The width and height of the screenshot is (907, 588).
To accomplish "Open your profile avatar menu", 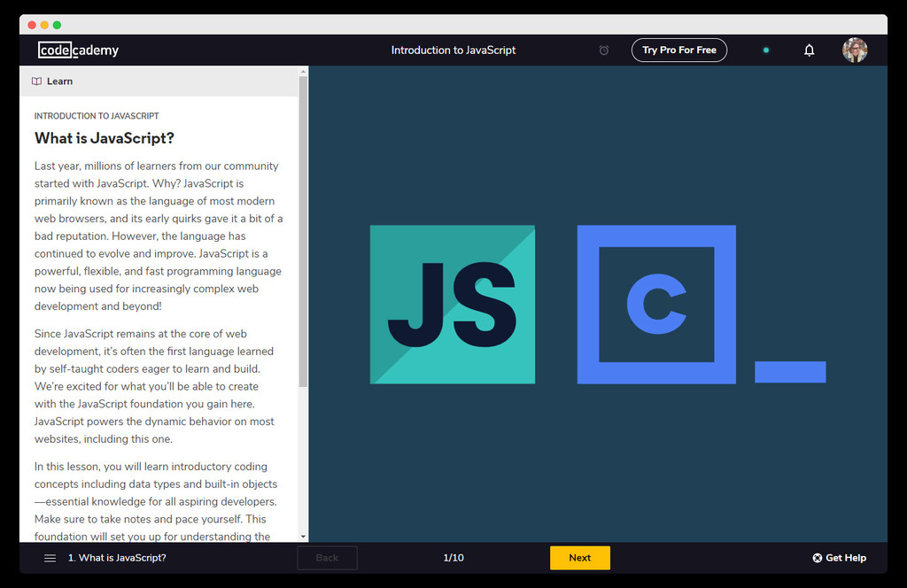I will tap(855, 50).
